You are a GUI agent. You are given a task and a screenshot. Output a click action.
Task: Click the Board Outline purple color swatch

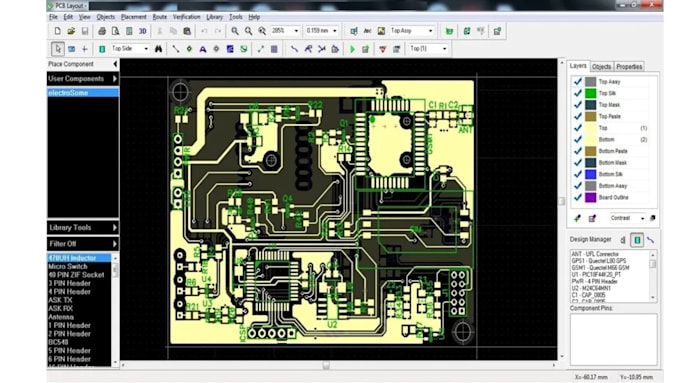(x=591, y=197)
